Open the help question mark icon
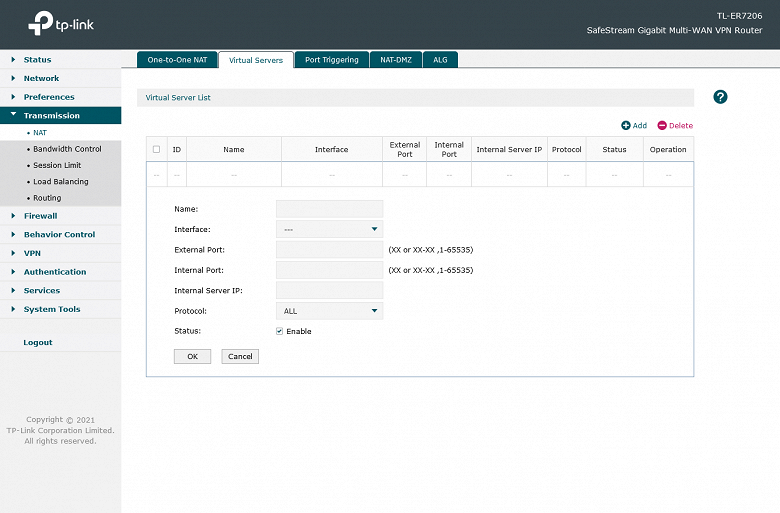Screen dimensions: 780x513 pos(720,97)
